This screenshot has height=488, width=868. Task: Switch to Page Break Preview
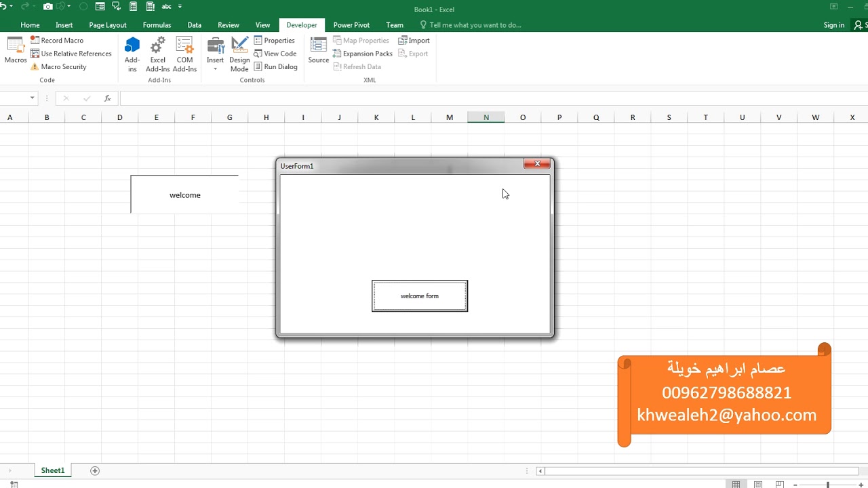click(x=780, y=484)
